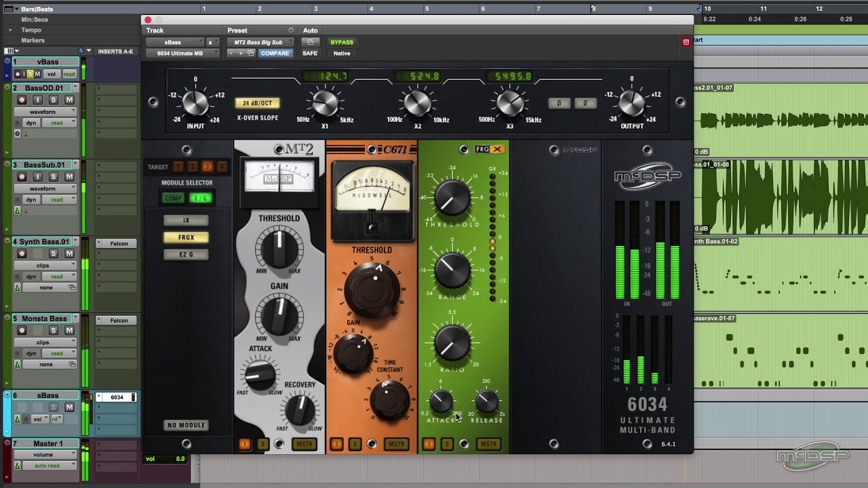The width and height of the screenshot is (868, 488).
Task: Open the sBass track selector dropdown
Action: (175, 42)
